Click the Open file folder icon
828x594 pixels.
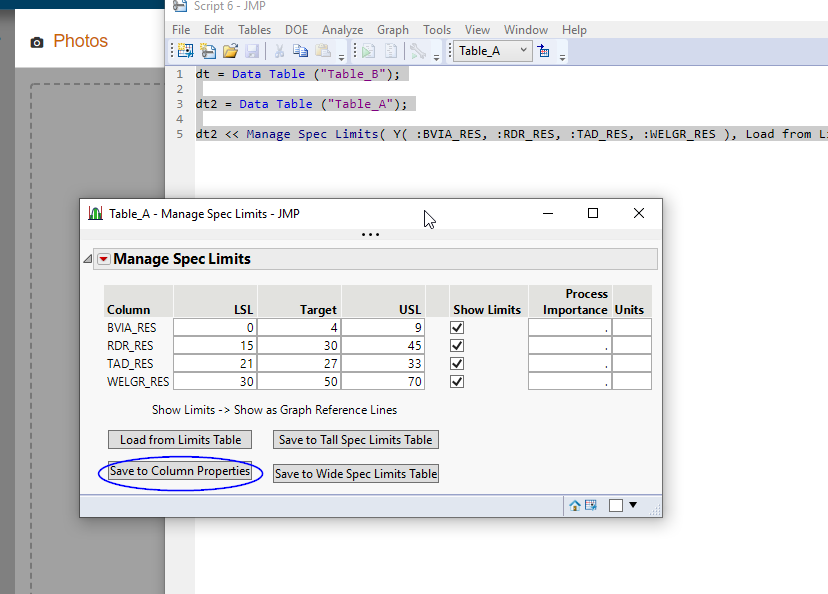(230, 51)
